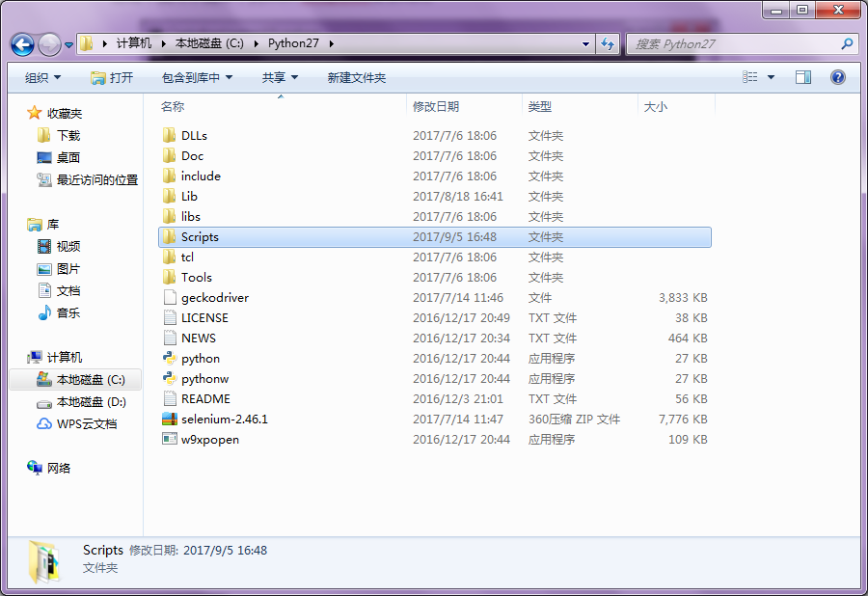Open the help question mark icon
This screenshot has width=868, height=596.
tap(837, 77)
